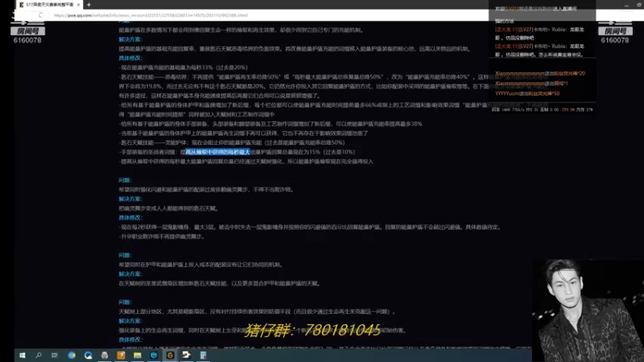Minimize the browser window
The image size is (644, 362).
click(626, 5)
